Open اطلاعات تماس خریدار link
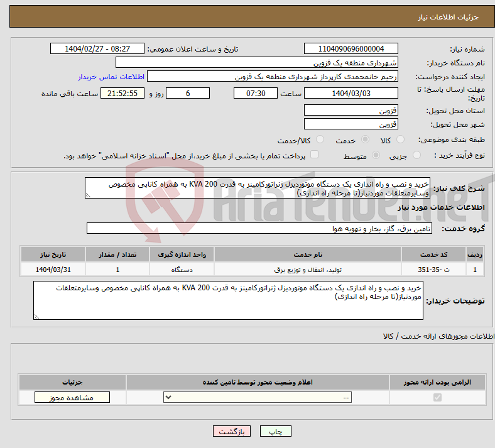The image size is (495, 448). 111,77
